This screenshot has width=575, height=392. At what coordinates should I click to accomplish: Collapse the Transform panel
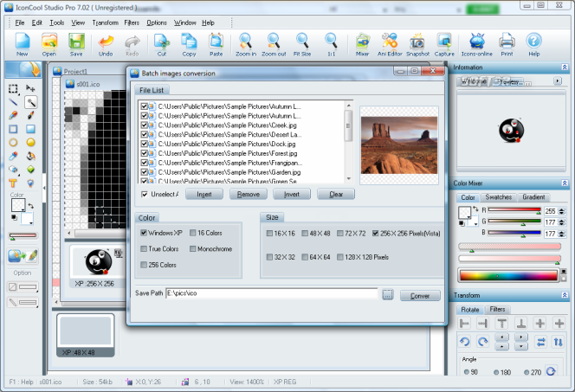click(565, 295)
